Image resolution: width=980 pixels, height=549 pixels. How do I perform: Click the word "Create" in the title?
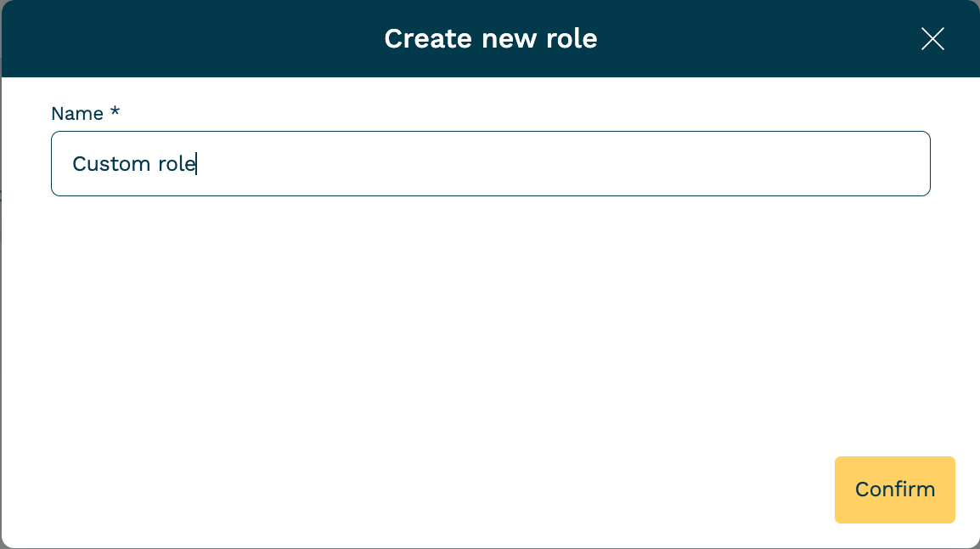pyautogui.click(x=429, y=39)
